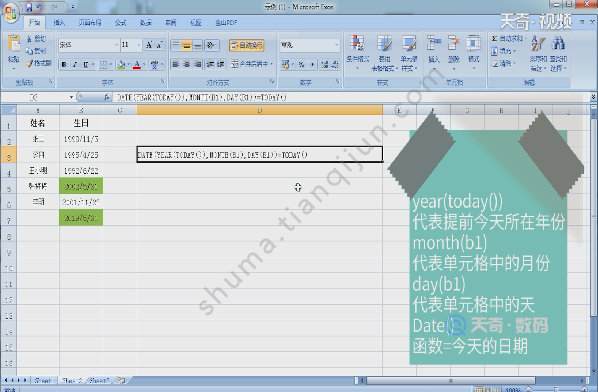598x392 pixels.
Task: Toggle Italic formatting button
Action: [x=75, y=64]
